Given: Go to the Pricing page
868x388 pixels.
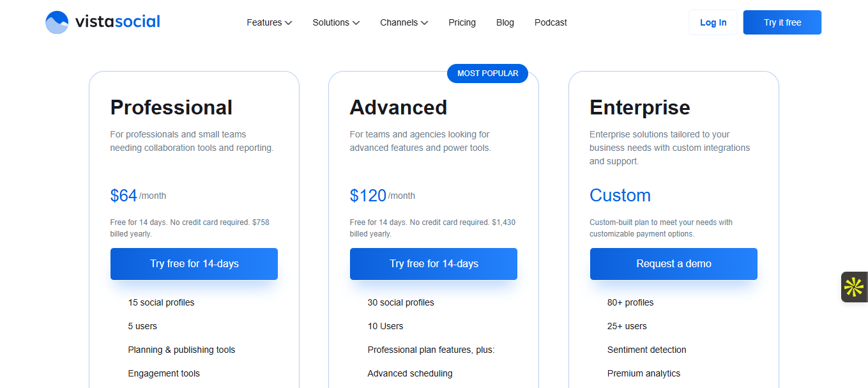Looking at the screenshot, I should [x=462, y=22].
